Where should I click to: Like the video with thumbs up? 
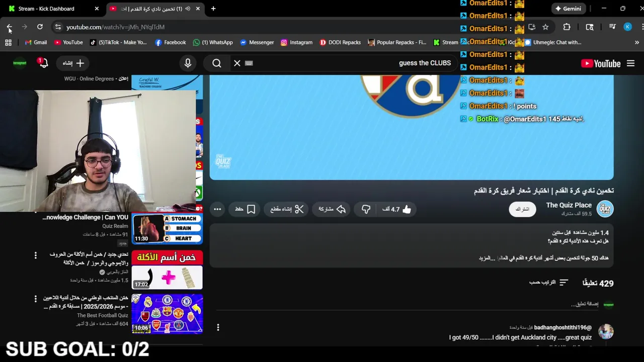pyautogui.click(x=396, y=209)
